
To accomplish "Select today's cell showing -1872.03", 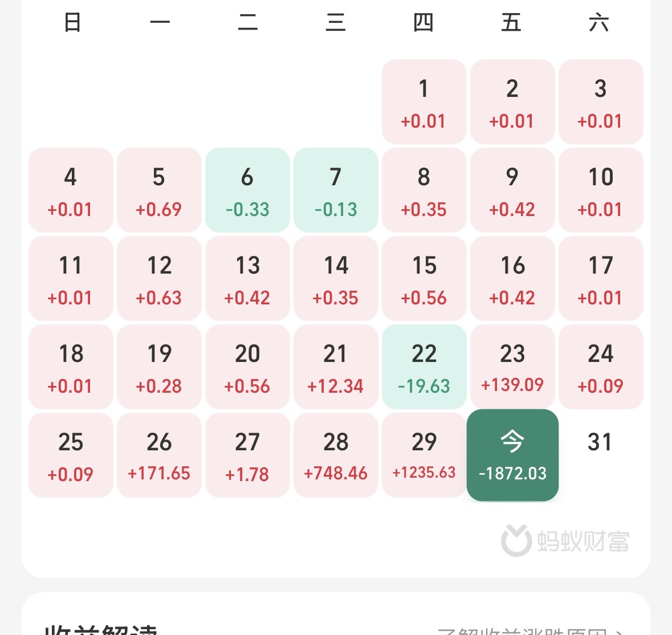I will tap(512, 455).
